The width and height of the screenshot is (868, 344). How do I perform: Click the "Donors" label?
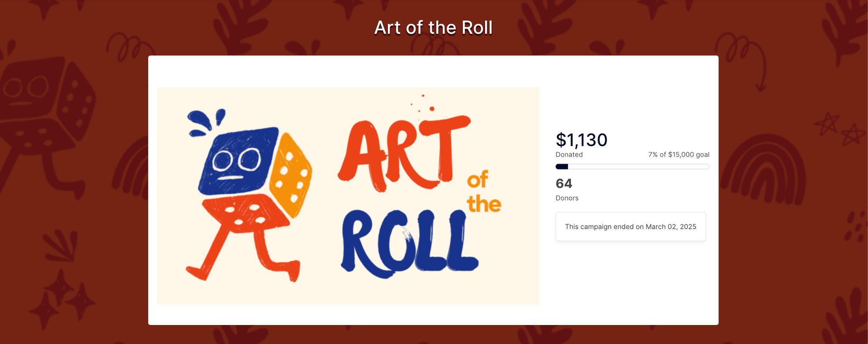pos(567,198)
